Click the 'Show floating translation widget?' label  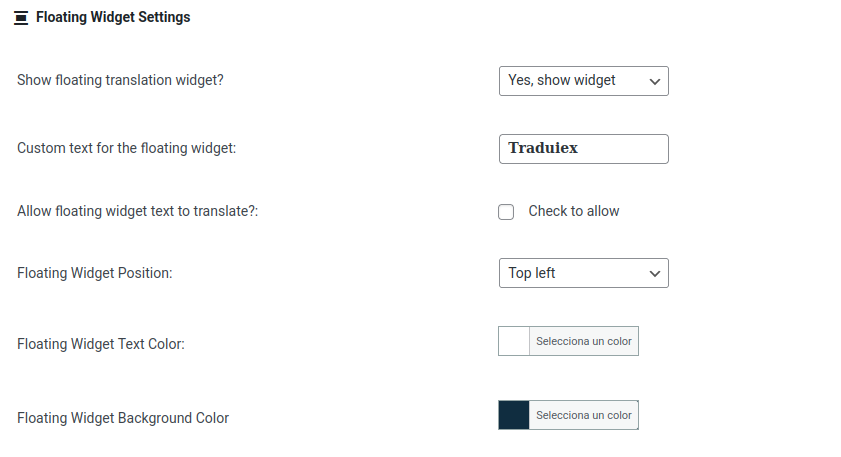pyautogui.click(x=120, y=80)
